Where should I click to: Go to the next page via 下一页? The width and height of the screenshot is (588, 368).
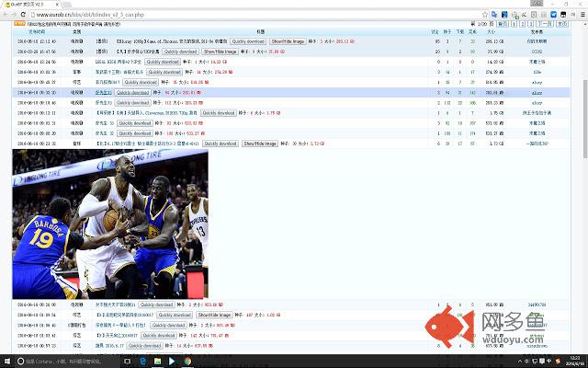545,24
